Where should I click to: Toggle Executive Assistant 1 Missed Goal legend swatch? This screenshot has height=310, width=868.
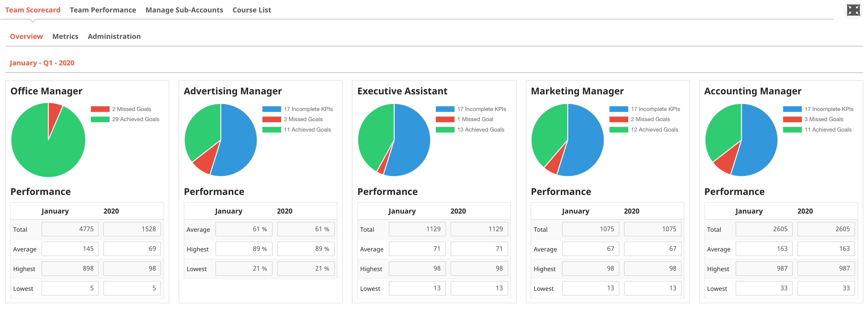coord(445,119)
